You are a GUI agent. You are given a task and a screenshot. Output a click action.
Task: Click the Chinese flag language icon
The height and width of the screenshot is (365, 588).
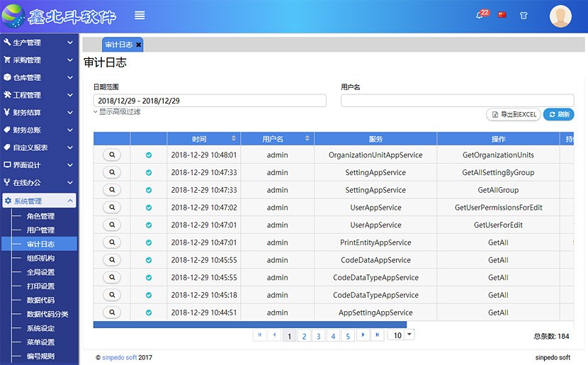tap(502, 15)
